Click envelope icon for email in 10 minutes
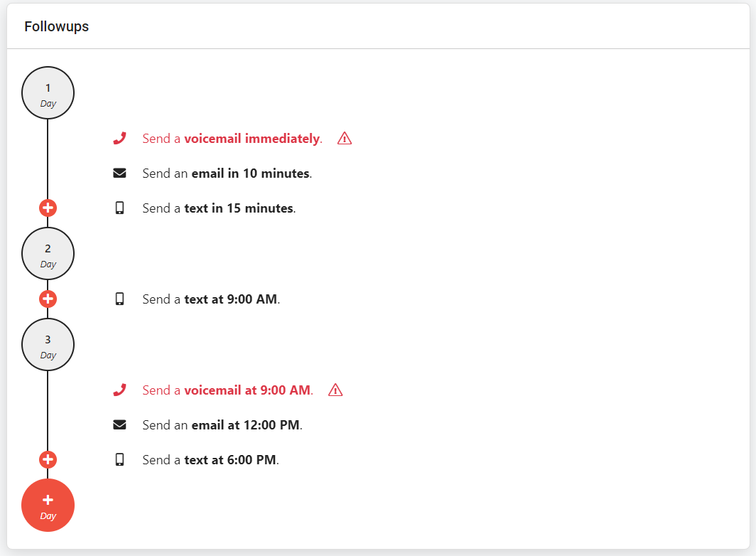756x556 pixels. (119, 173)
